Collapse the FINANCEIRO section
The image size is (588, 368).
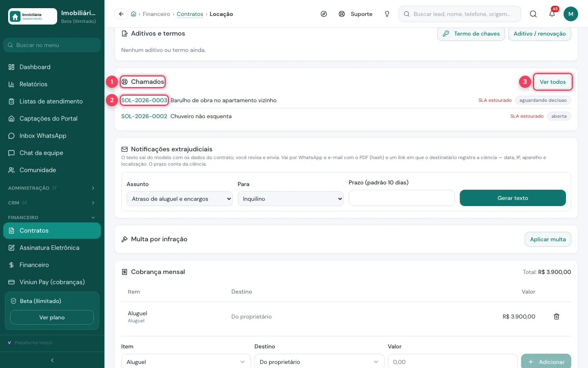coord(52,218)
